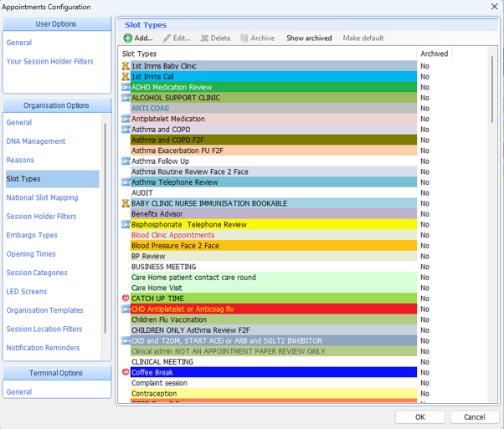This screenshot has height=429, width=504.
Task: Select Care Home Visit row
Action: (x=274, y=288)
